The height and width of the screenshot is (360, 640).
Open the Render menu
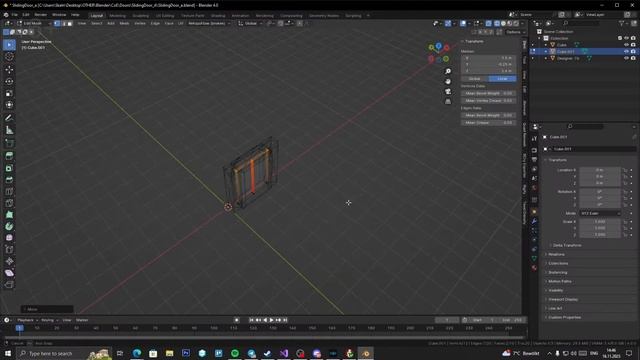(x=40, y=15)
